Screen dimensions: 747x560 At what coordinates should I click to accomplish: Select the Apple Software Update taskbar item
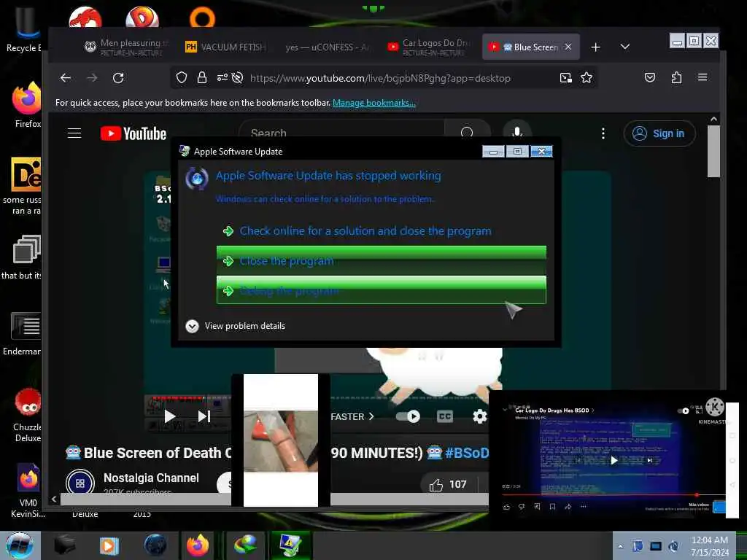coord(290,545)
